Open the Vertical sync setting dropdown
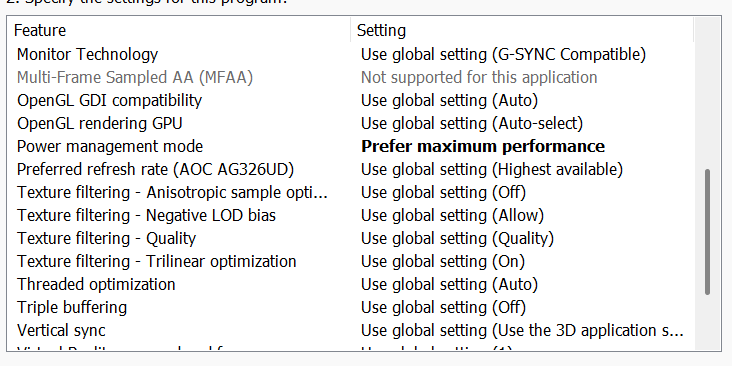Image resolution: width=732 pixels, height=366 pixels. tap(522, 330)
